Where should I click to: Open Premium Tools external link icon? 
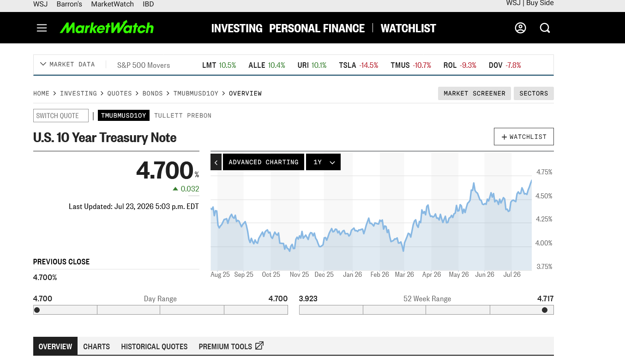coord(259,346)
